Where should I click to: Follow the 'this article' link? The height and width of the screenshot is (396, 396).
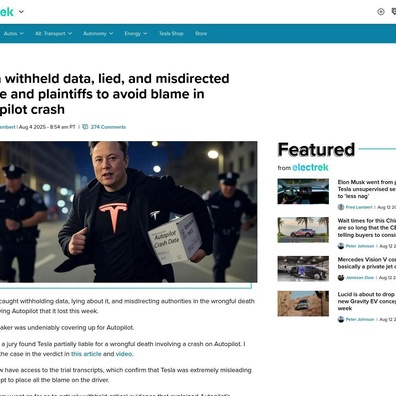[86, 354]
